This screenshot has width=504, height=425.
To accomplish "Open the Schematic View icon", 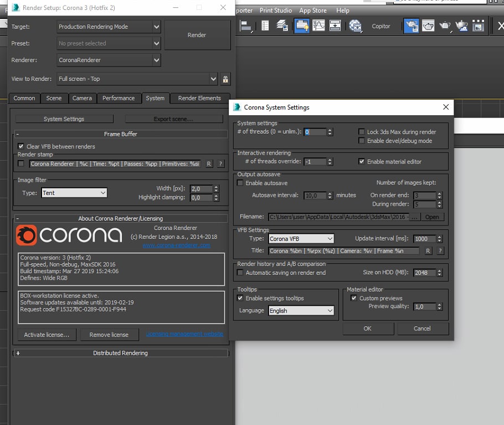I will [335, 25].
